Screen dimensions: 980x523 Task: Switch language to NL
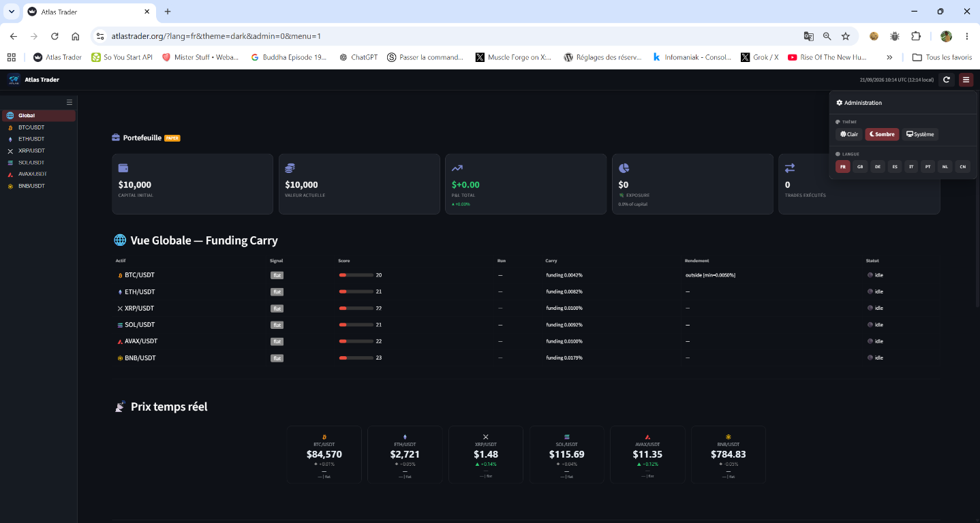945,166
